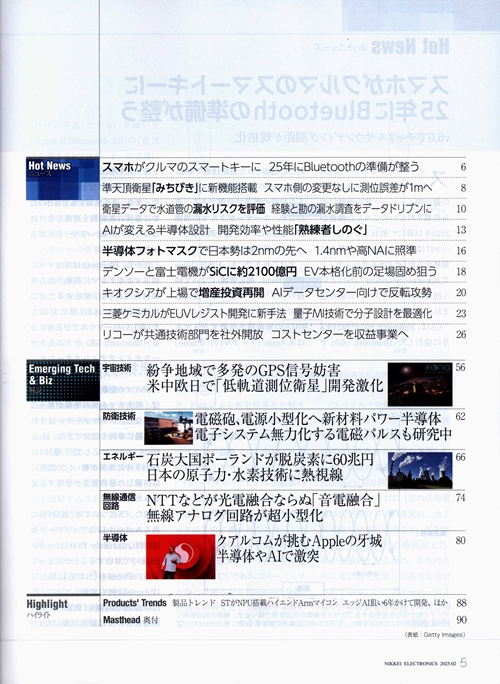Image resolution: width=500 pixels, height=684 pixels.
Task: Click the 防衛技術 building photo thumbnail
Action: (168, 428)
